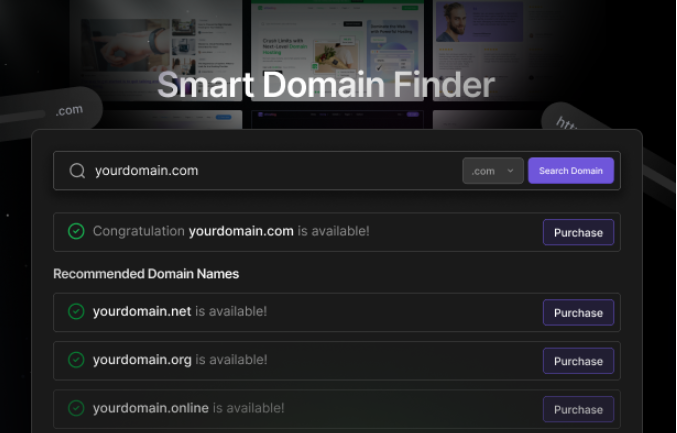Focus the yourdomain.com search input field
Viewport: 677px width, 433px height.
tap(270, 171)
